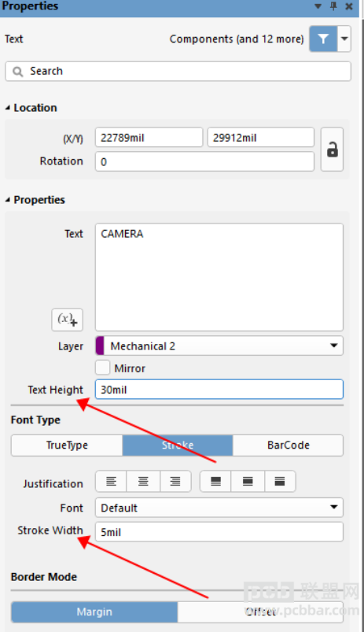Enable the Mirror checkbox

point(103,368)
